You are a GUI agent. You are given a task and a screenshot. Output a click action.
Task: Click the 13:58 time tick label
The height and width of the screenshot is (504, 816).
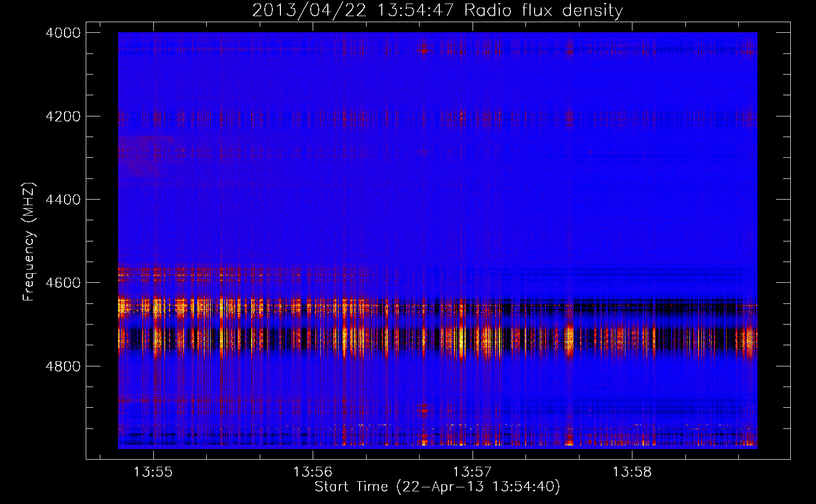[x=632, y=472]
